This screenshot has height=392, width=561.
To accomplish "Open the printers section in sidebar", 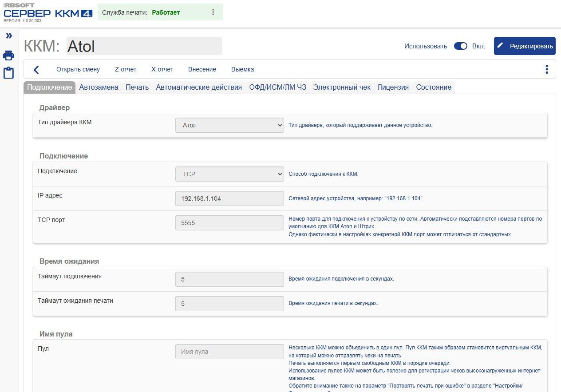I will pyautogui.click(x=9, y=55).
